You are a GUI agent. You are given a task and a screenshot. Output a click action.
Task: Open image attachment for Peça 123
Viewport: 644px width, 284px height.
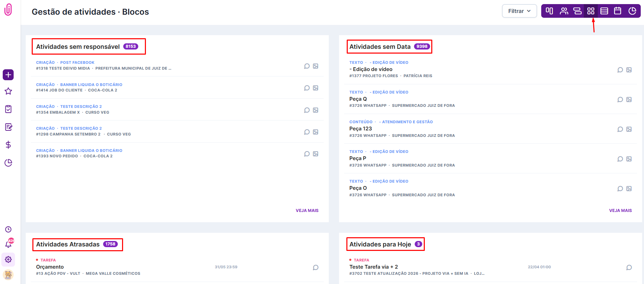pyautogui.click(x=629, y=129)
